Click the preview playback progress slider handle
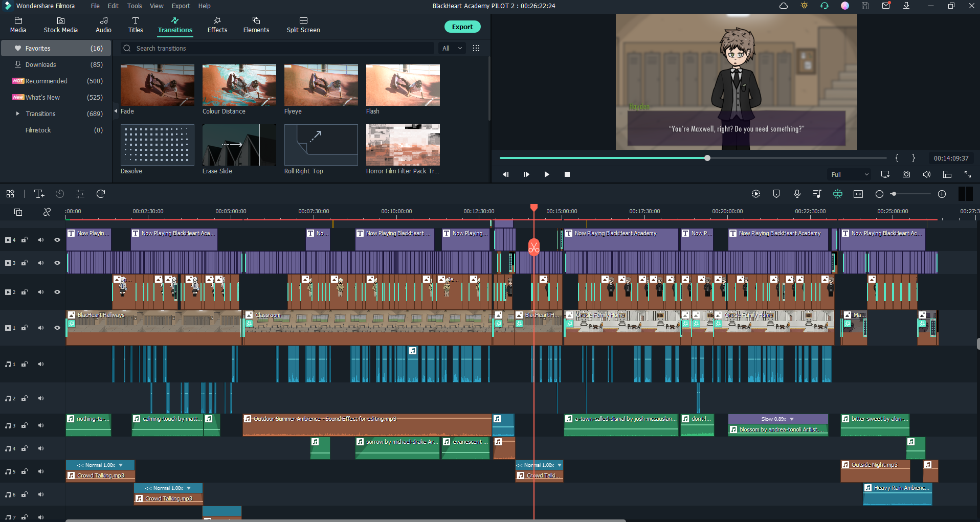 click(x=707, y=158)
